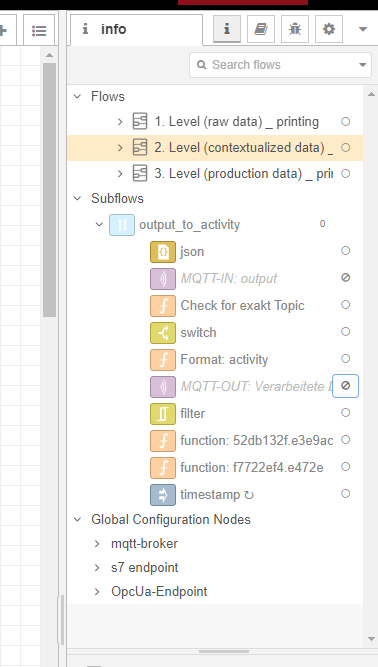This screenshot has width=378, height=667.
Task: Open configuration nodes gear button
Action: pos(329,29)
